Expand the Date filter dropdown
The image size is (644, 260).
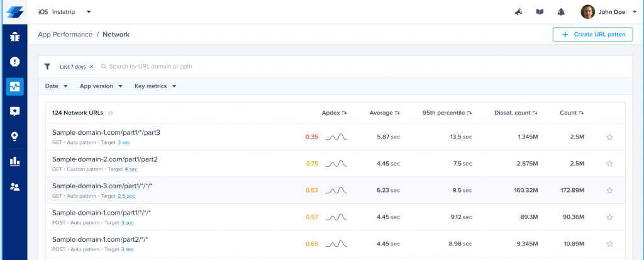(x=57, y=86)
